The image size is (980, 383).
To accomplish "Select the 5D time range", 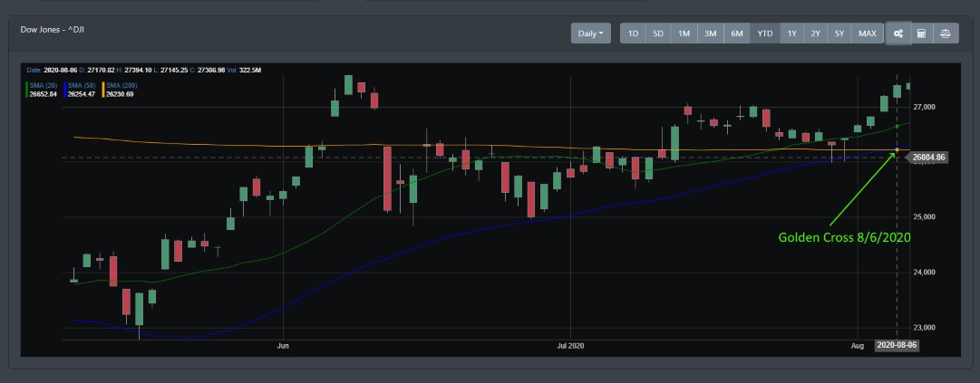I will coord(658,34).
